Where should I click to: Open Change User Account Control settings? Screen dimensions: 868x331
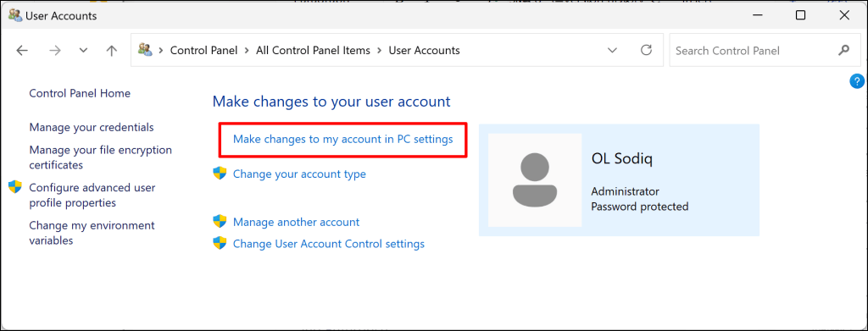click(x=329, y=244)
